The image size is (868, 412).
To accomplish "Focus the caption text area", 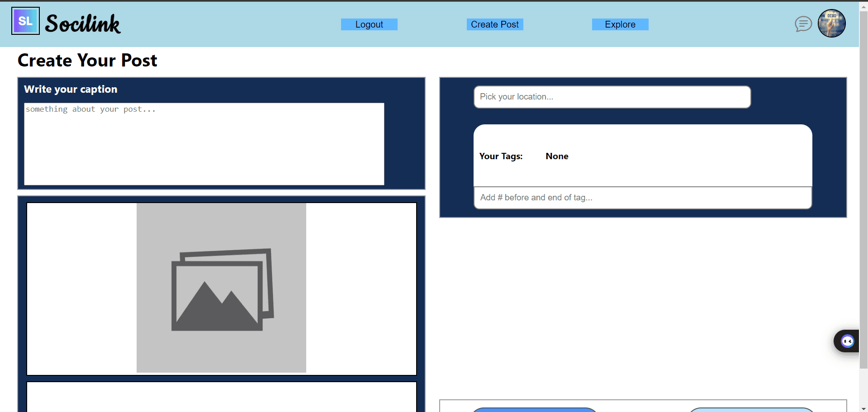I will pyautogui.click(x=204, y=144).
